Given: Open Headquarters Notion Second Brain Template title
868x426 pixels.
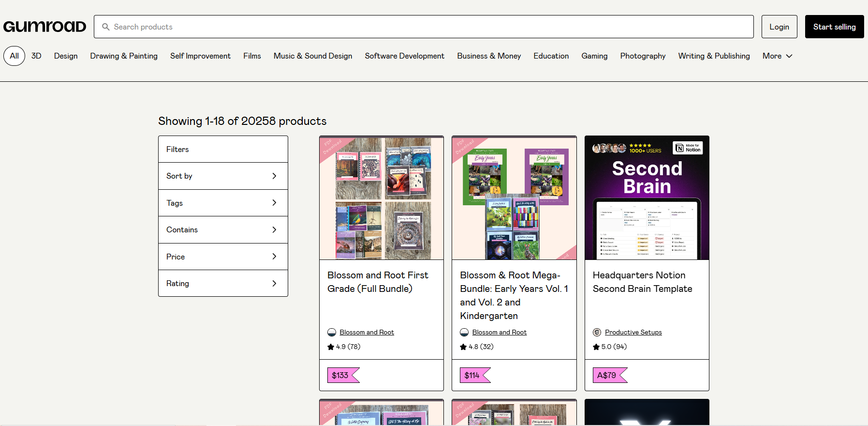Looking at the screenshot, I should click(x=642, y=282).
